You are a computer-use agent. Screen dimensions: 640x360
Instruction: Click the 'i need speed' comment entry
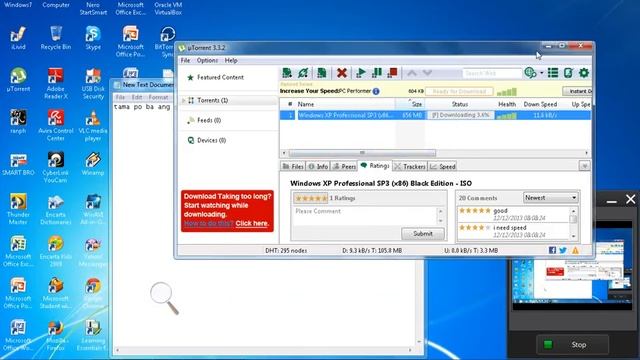tap(513, 231)
